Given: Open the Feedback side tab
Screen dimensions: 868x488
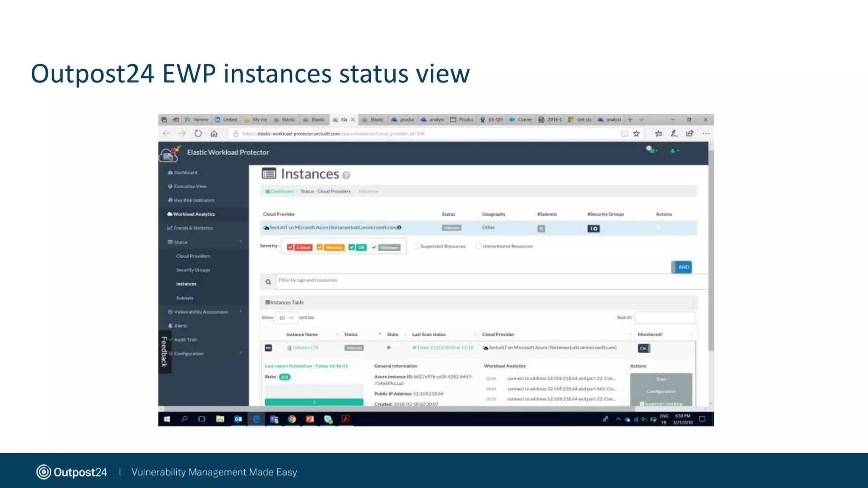Looking at the screenshot, I should [x=164, y=351].
